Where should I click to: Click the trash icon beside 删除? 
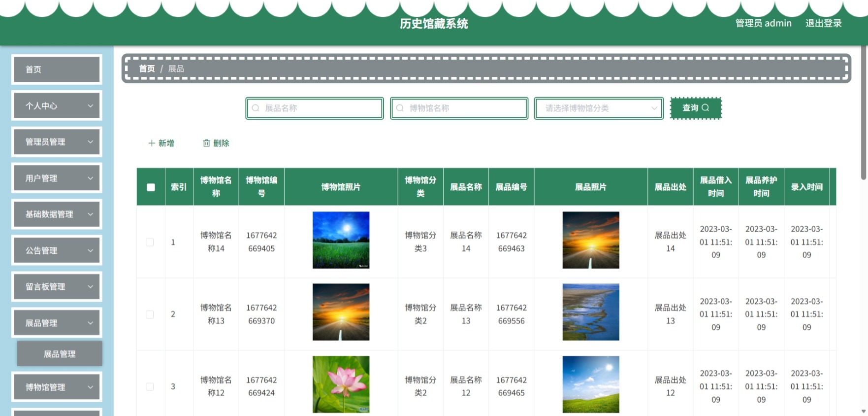(x=206, y=143)
